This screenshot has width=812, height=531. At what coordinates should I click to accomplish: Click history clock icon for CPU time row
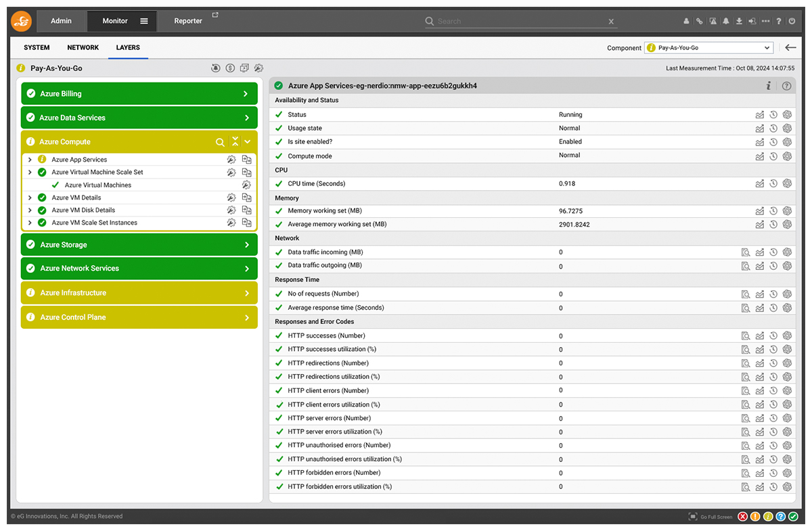[x=773, y=183]
